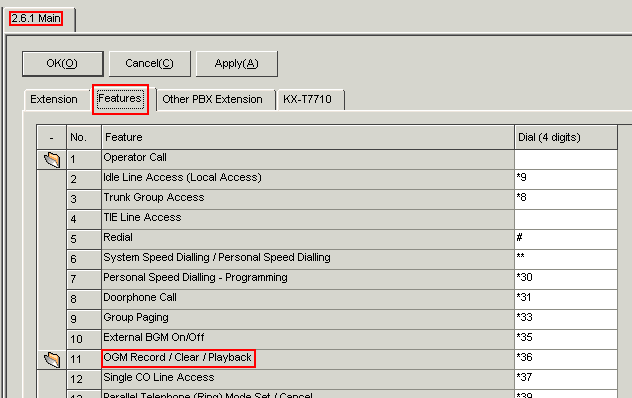Select the Doorphone Call feature text
Screen dimensions: 632x398
(x=140, y=297)
